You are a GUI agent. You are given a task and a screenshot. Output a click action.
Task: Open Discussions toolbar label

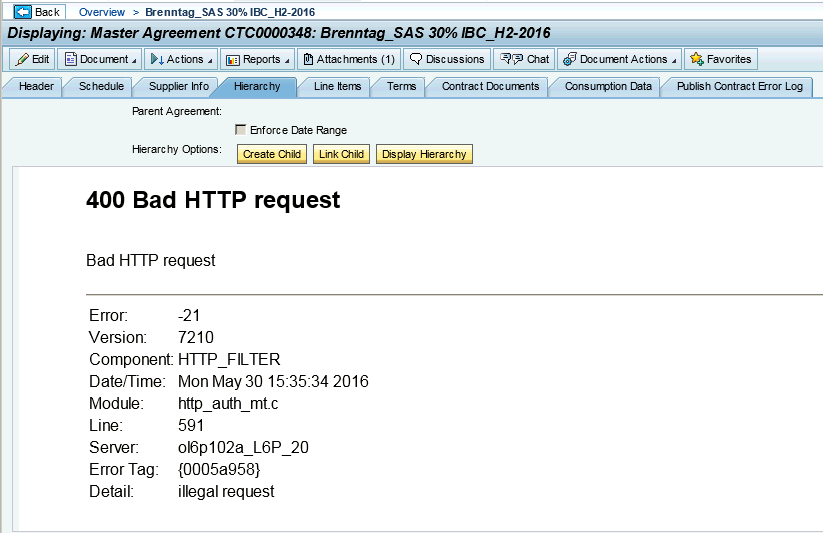[x=455, y=59]
